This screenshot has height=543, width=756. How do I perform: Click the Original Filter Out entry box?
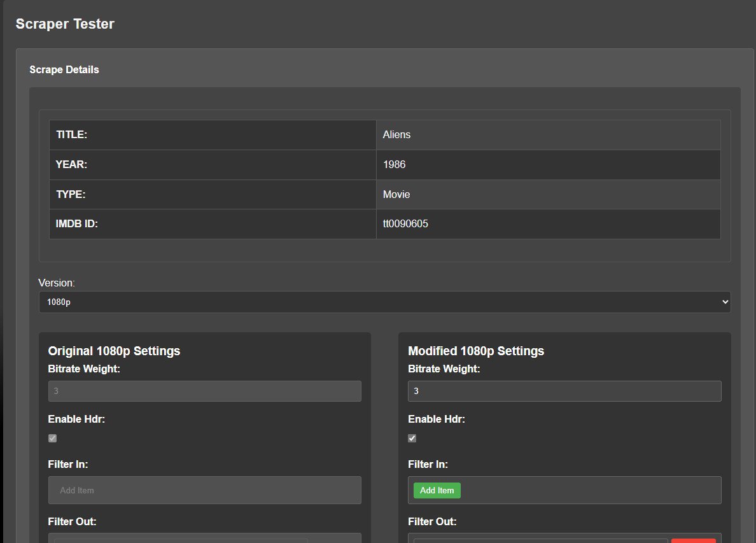tap(181, 540)
